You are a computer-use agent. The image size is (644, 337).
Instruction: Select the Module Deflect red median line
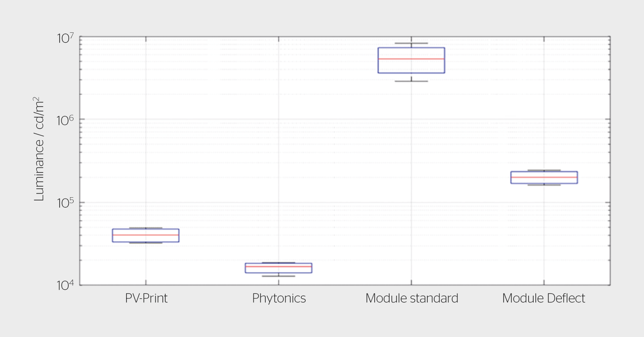544,177
